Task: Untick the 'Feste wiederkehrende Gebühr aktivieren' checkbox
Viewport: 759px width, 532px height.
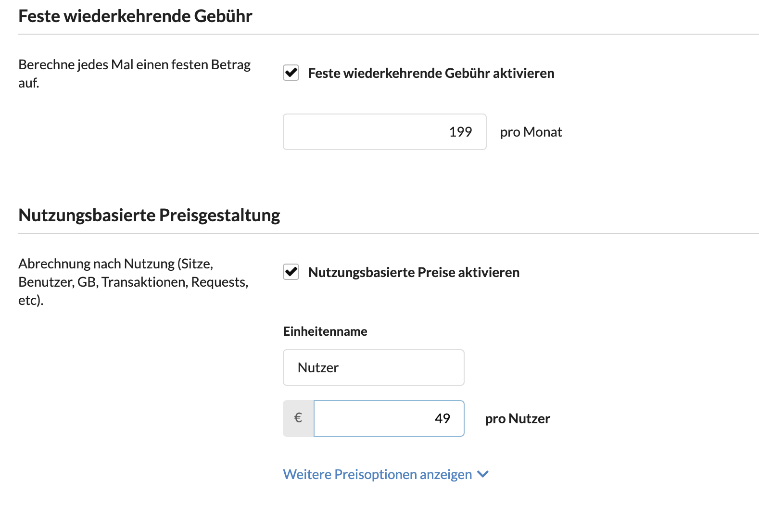Action: point(291,73)
